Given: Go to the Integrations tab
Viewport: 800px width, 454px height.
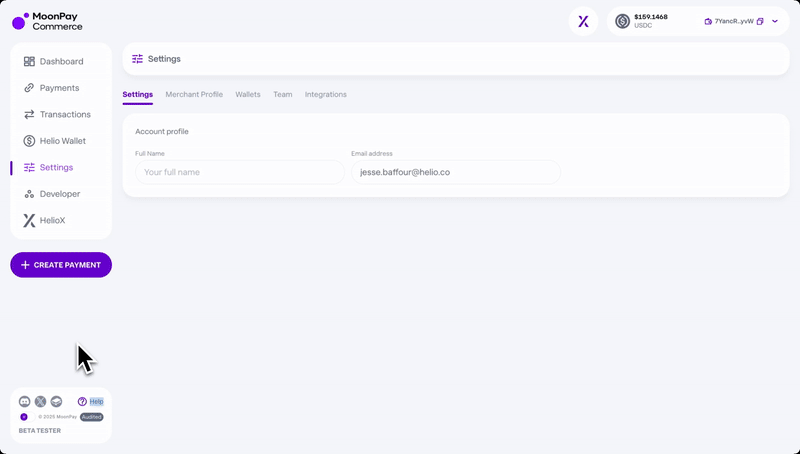Looking at the screenshot, I should click(326, 94).
